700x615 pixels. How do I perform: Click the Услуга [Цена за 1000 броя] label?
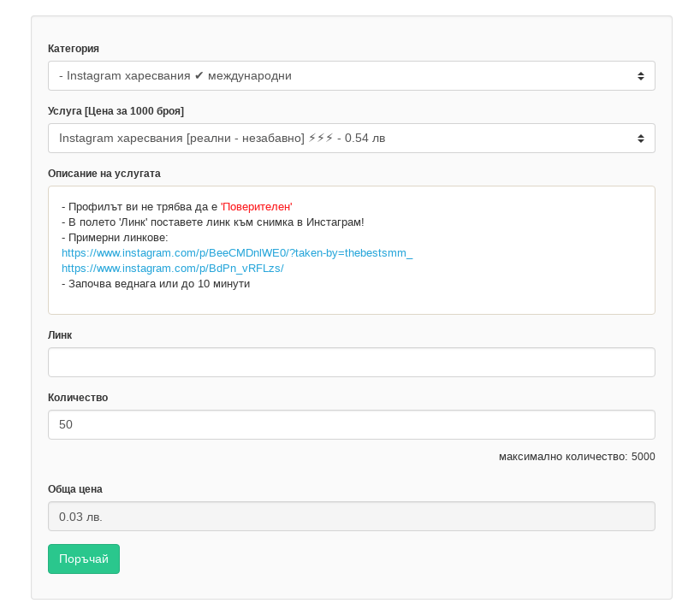click(x=116, y=111)
